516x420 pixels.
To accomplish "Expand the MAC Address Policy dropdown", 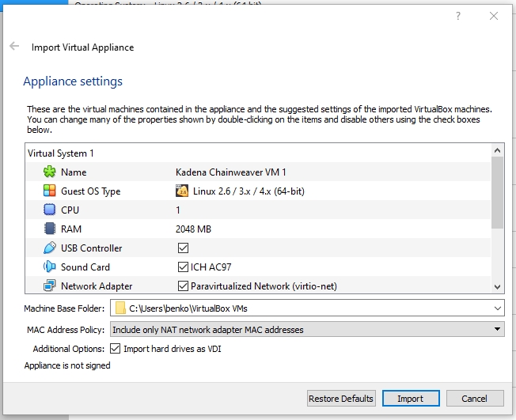I will click(497, 329).
